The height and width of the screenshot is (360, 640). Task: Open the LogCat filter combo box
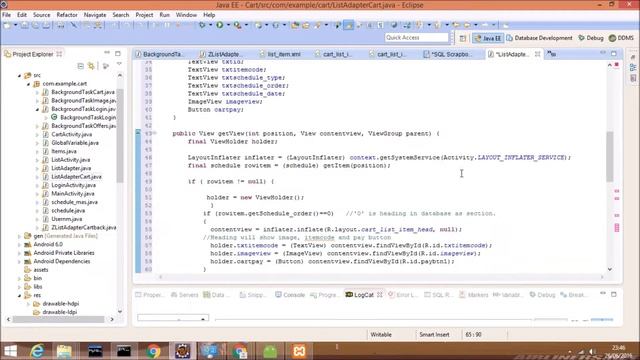(173, 318)
